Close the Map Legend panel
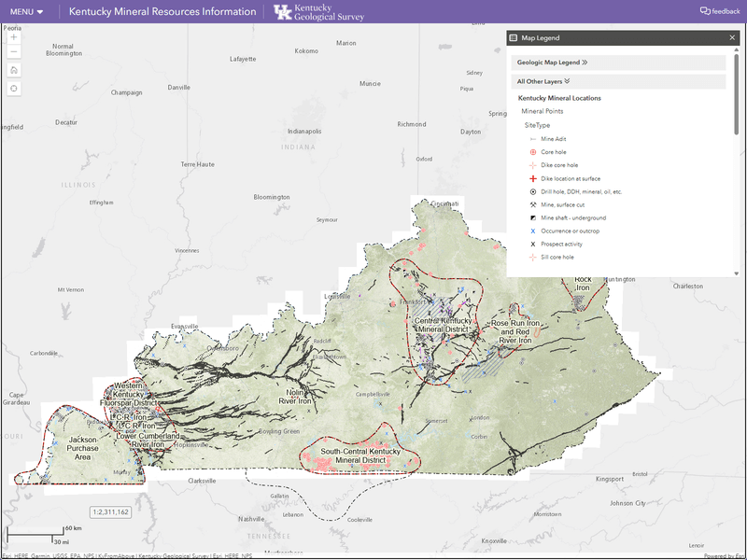 [x=731, y=37]
